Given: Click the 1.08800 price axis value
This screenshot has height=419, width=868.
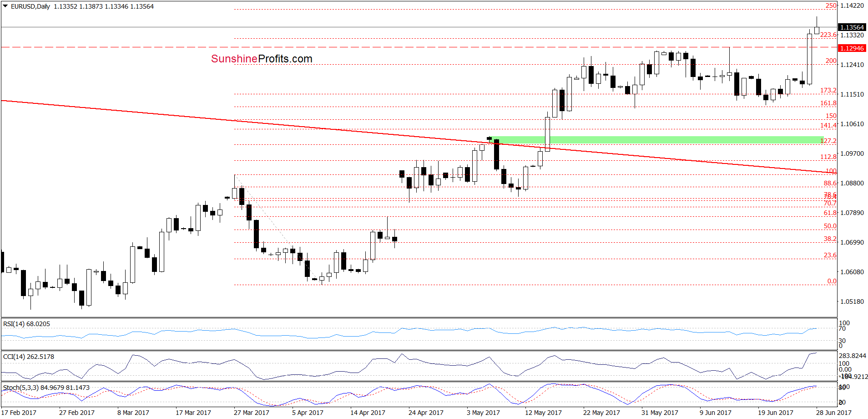Looking at the screenshot, I should click(x=852, y=183).
